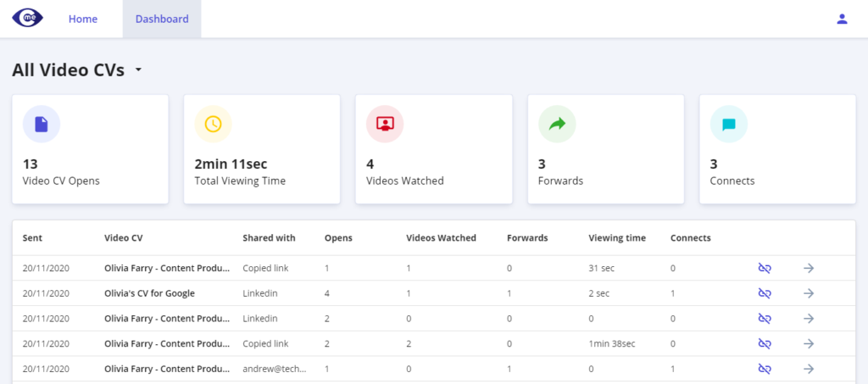Image resolution: width=868 pixels, height=384 pixels.
Task: Expand the All Video CVs dropdown
Action: [138, 70]
